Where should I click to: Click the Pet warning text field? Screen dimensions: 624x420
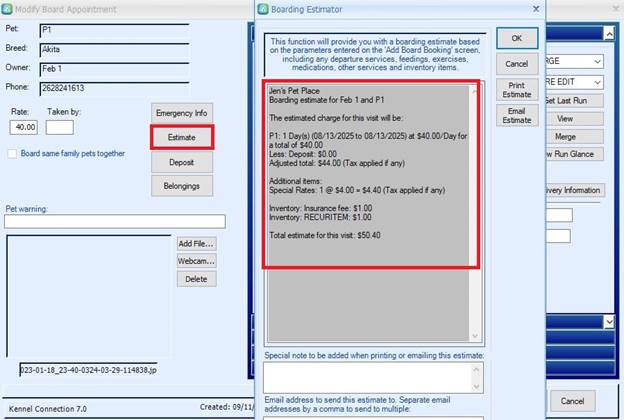115,221
